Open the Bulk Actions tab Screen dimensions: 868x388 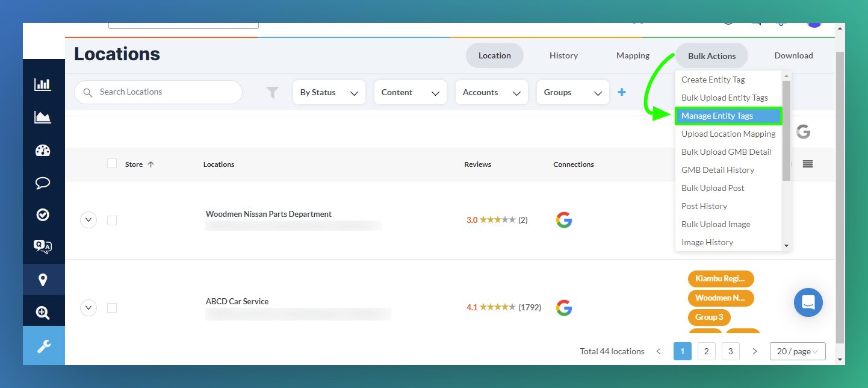pos(712,55)
